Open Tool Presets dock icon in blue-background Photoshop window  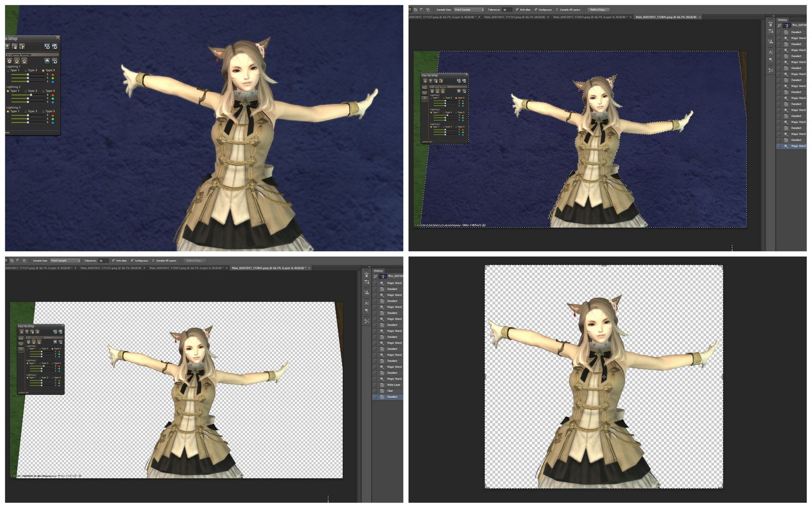[x=771, y=70]
